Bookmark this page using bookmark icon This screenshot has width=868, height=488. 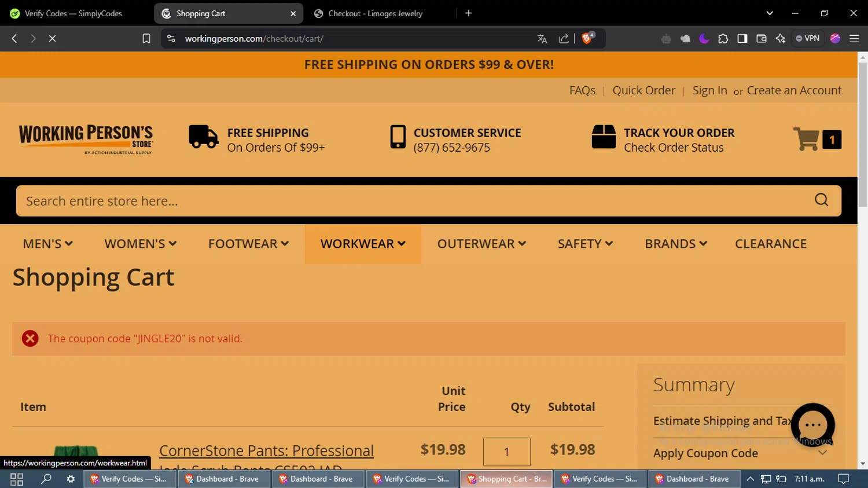point(146,38)
